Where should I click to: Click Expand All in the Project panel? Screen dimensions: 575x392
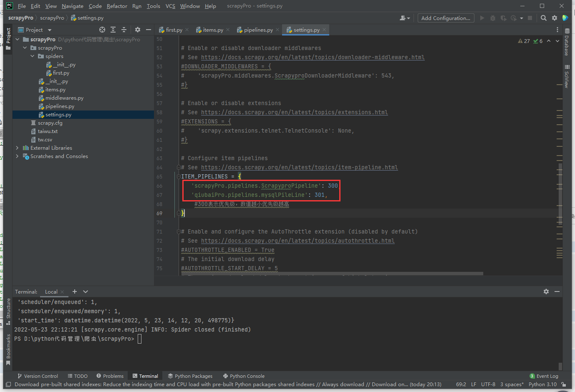coord(113,30)
